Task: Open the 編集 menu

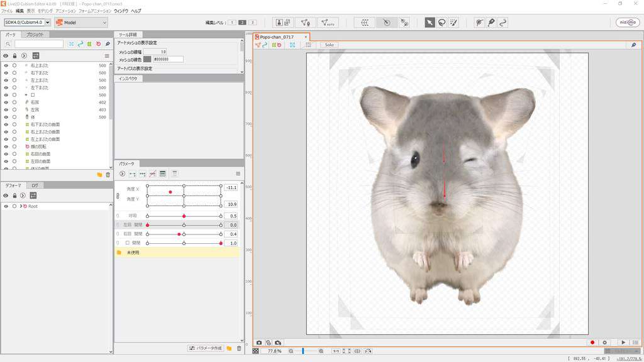Action: [19, 11]
